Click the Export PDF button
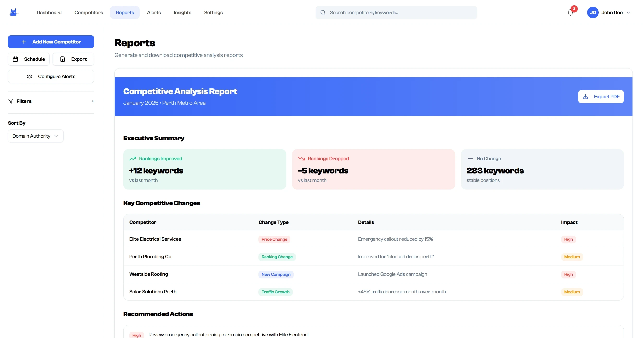This screenshot has height=338, width=644. point(601,97)
